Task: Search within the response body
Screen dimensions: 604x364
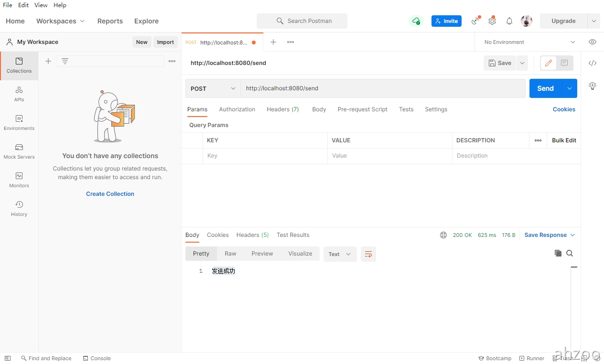Action: [x=570, y=253]
